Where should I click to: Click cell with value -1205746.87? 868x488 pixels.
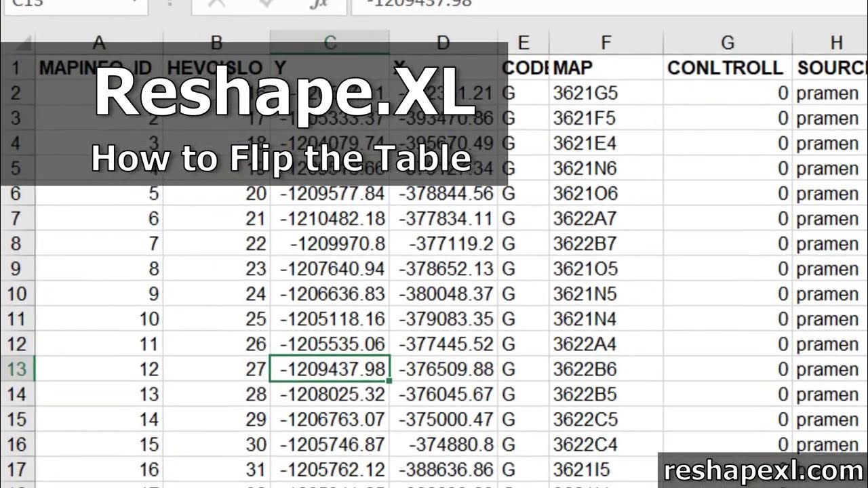(330, 445)
